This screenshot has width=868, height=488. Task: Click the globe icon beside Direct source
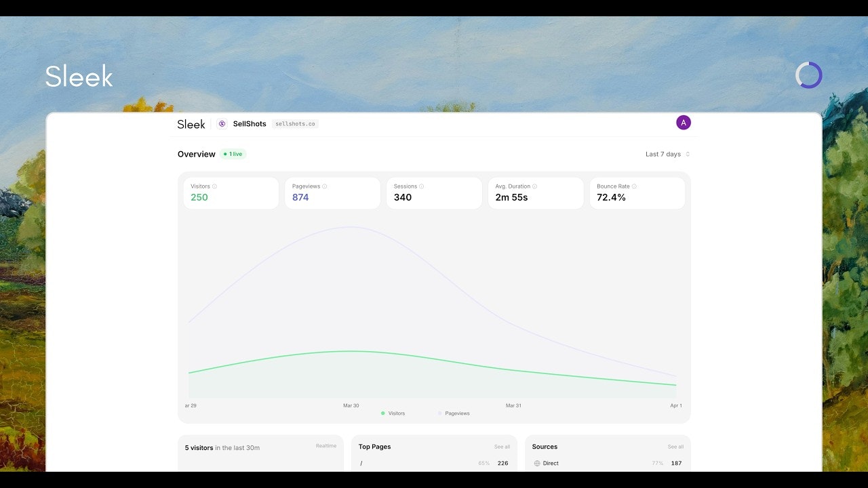pos(536,463)
